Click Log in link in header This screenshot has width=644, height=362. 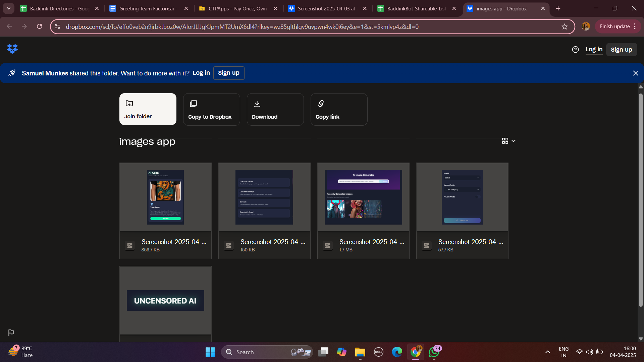[x=594, y=50]
